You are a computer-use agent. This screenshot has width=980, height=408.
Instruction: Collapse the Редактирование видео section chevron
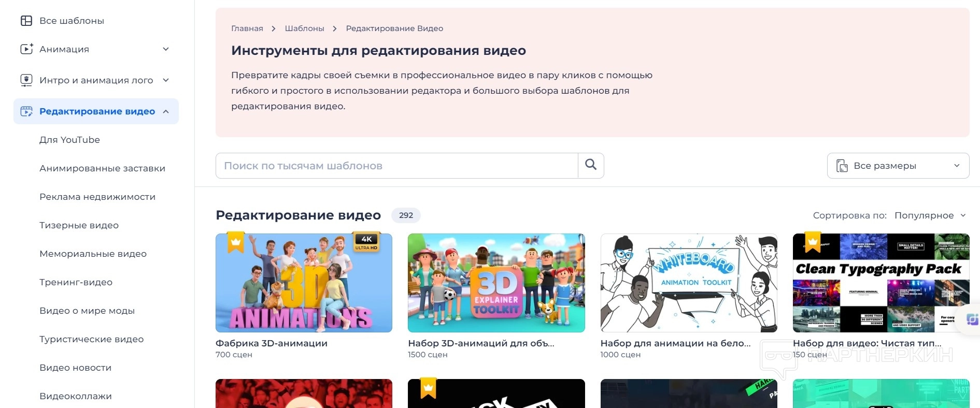(166, 111)
